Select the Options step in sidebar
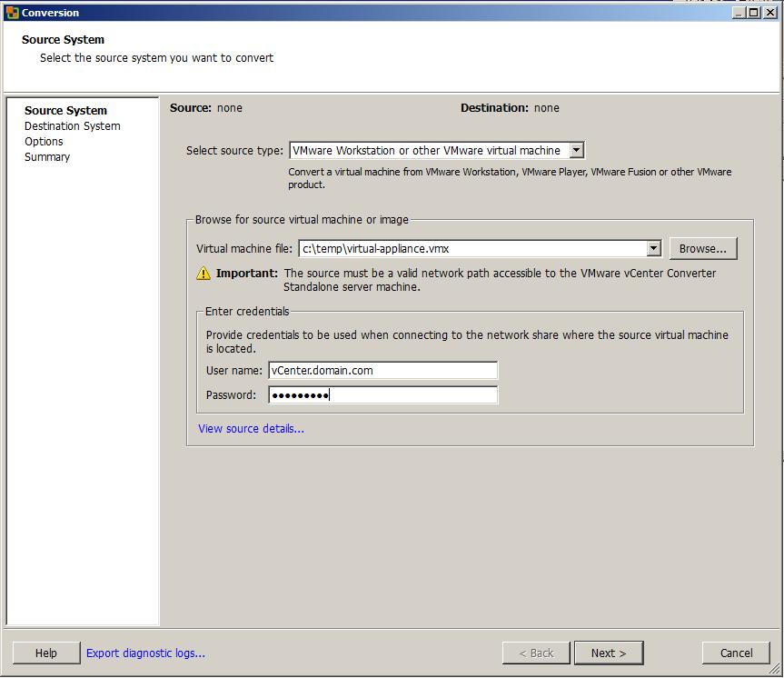784x678 pixels. tap(43, 142)
